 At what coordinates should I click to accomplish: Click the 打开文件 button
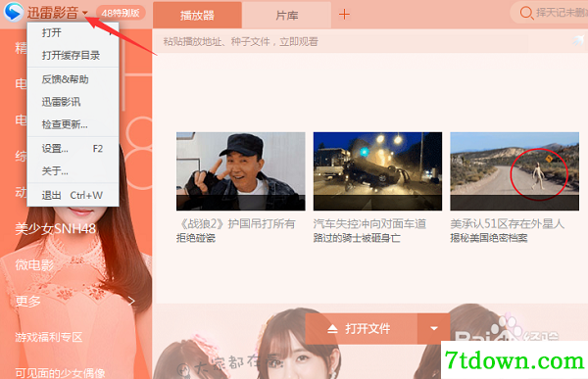tap(361, 329)
